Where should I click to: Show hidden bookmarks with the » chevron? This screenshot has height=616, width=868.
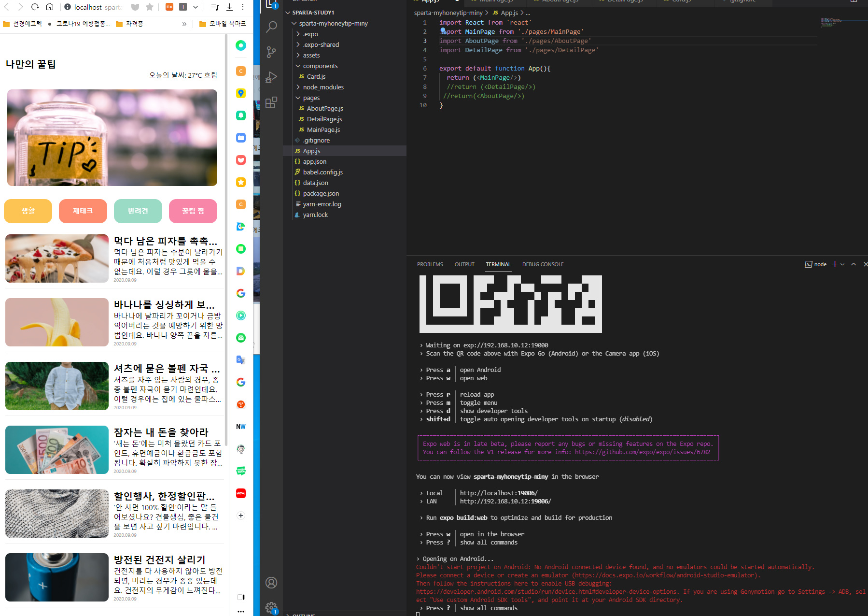point(184,24)
